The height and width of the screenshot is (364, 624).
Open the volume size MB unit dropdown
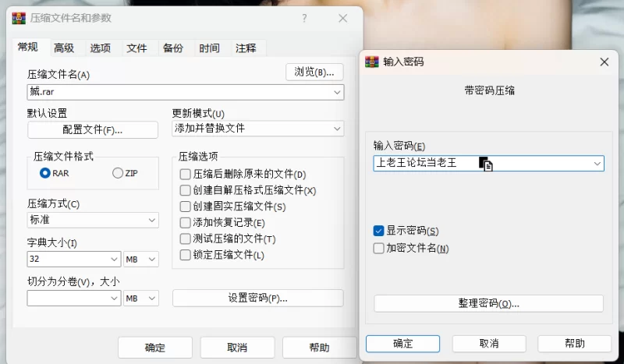coord(141,299)
